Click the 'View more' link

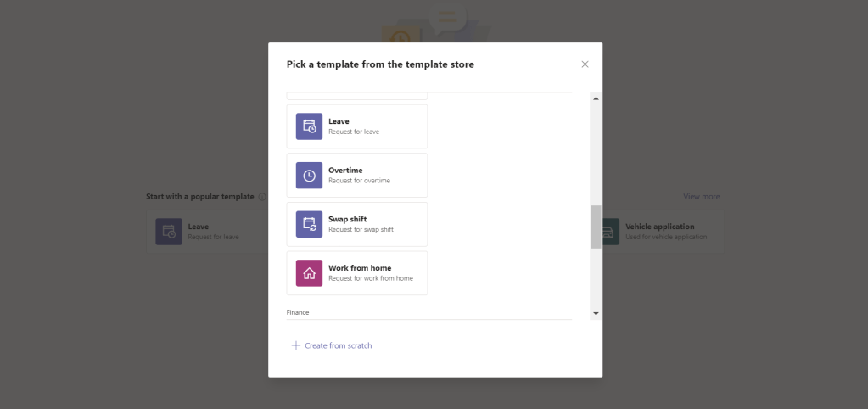point(701,197)
